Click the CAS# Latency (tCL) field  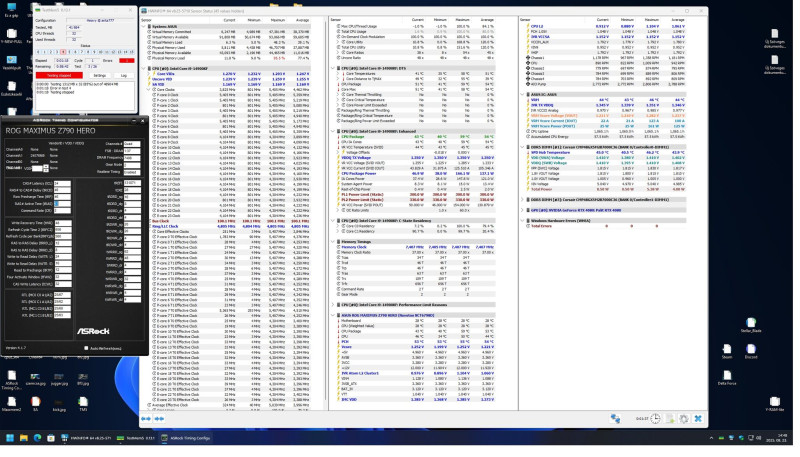pos(62,184)
